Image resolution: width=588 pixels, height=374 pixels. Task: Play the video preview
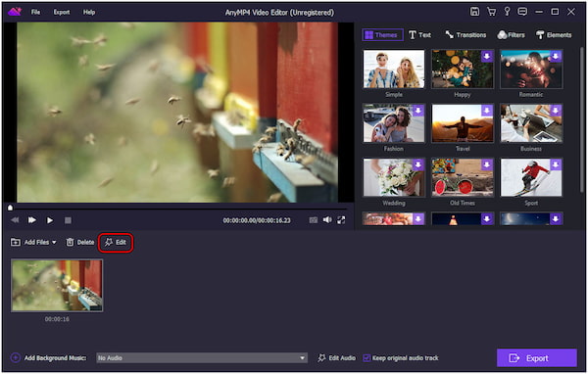coord(50,220)
